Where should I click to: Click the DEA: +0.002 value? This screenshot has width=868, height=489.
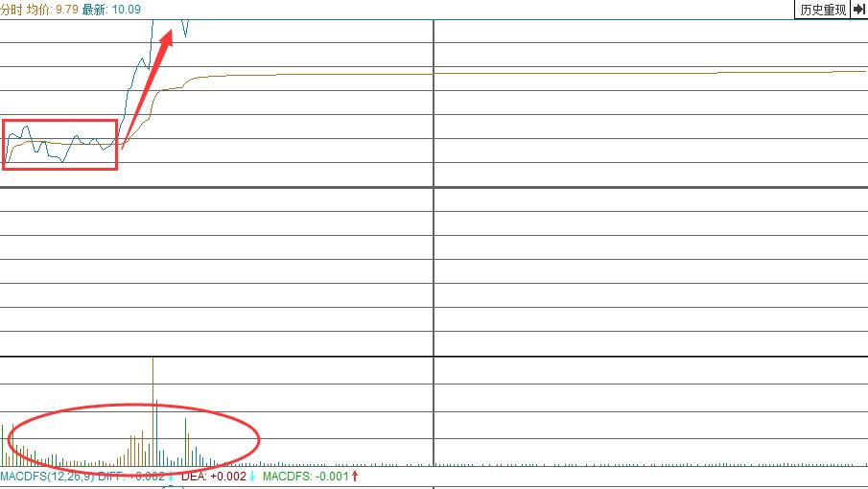click(x=214, y=477)
